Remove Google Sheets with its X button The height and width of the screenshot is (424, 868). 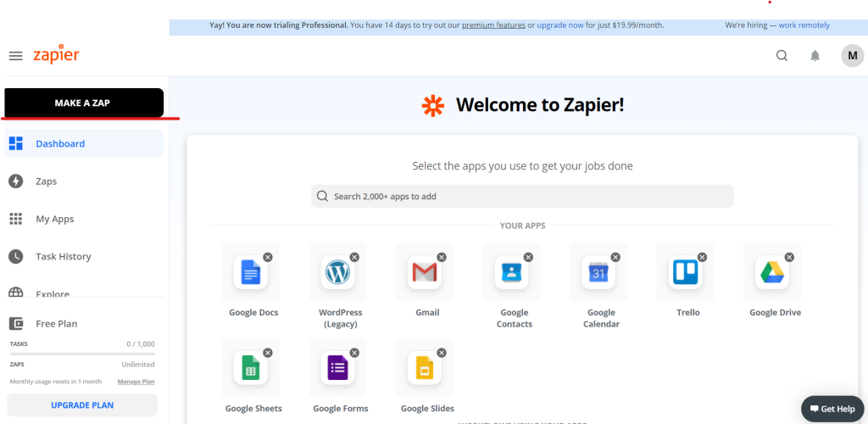[x=268, y=353]
